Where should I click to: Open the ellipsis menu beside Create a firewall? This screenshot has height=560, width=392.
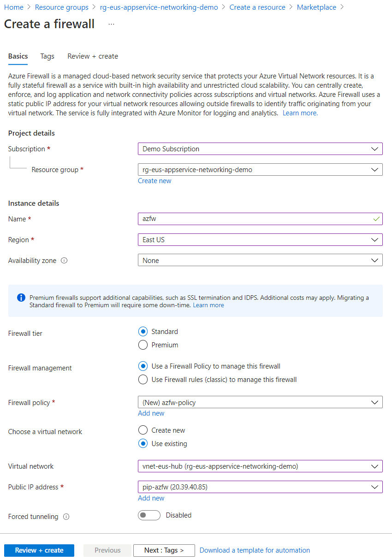[111, 24]
